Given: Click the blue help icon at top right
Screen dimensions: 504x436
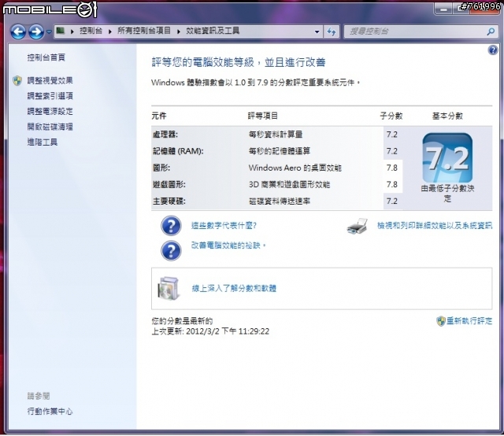Looking at the screenshot, I should pos(493,50).
